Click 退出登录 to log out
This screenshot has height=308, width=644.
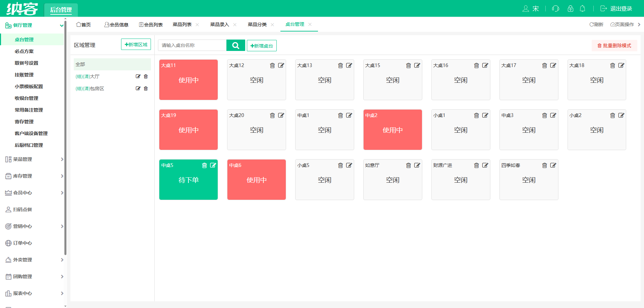(616, 8)
